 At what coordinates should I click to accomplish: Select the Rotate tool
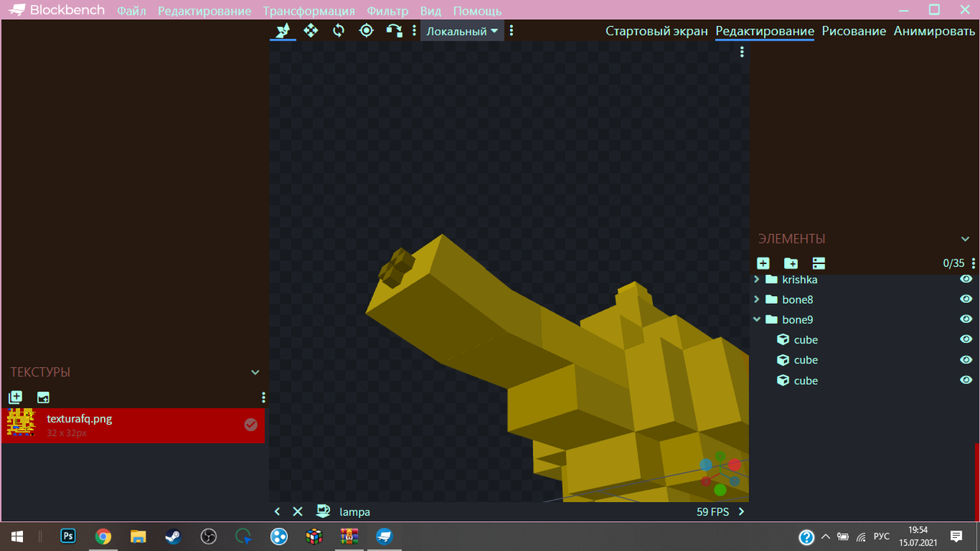click(338, 31)
